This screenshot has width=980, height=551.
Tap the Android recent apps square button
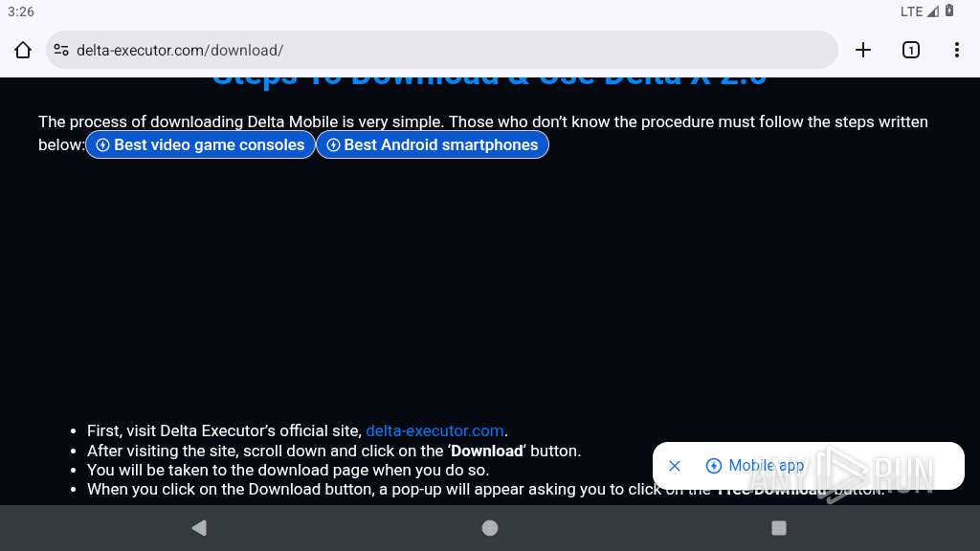point(779,528)
